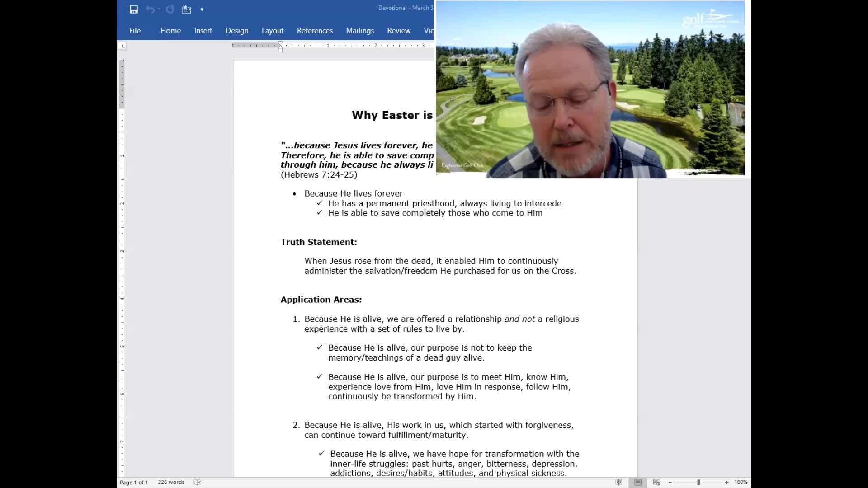Viewport: 868px width, 488px height.
Task: Open the Undo history dropdown arrow
Action: [159, 9]
